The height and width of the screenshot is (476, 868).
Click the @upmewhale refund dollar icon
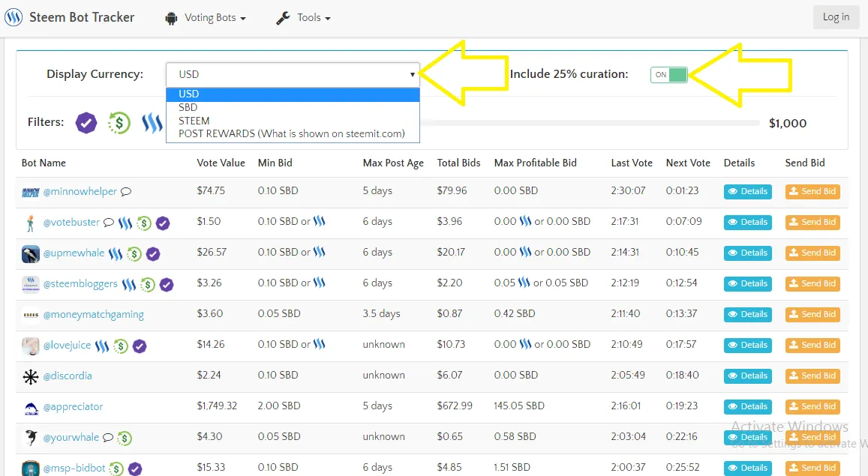134,254
